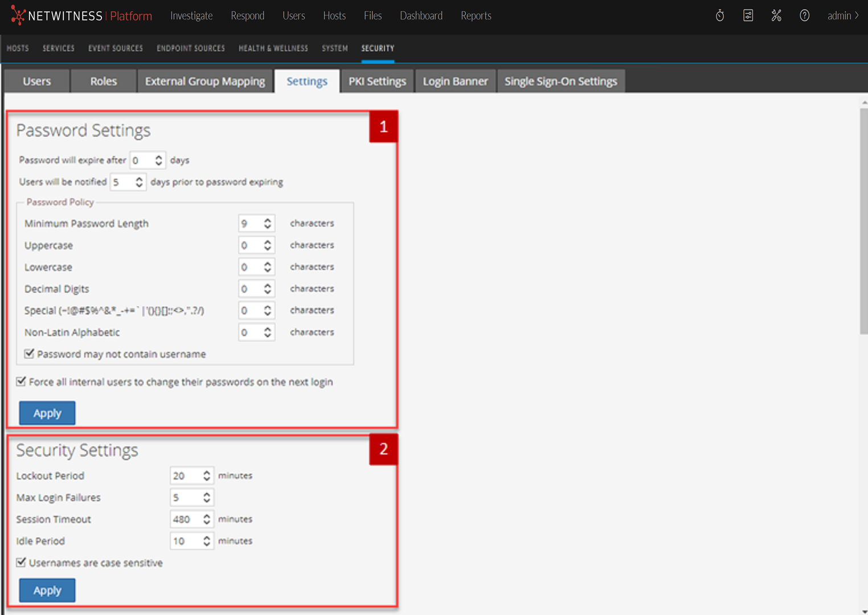Click the NetWitness Platform logo icon
This screenshot has height=615, width=868.
[x=18, y=15]
